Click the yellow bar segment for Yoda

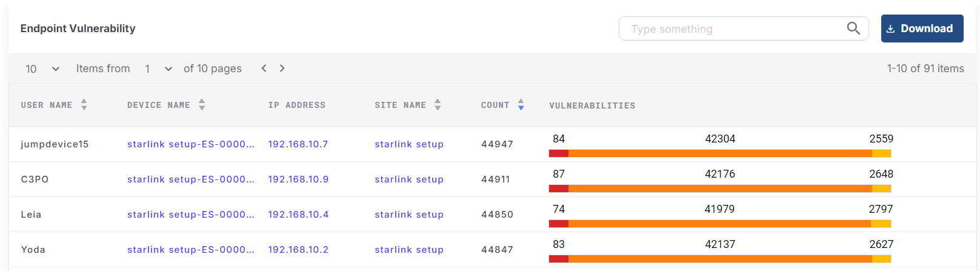point(881,259)
